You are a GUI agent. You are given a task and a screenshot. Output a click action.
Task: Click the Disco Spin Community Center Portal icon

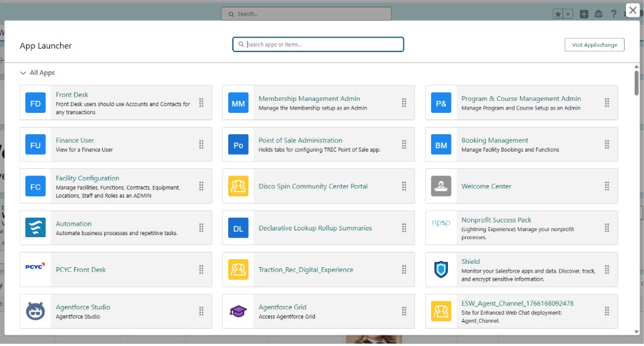tap(238, 186)
